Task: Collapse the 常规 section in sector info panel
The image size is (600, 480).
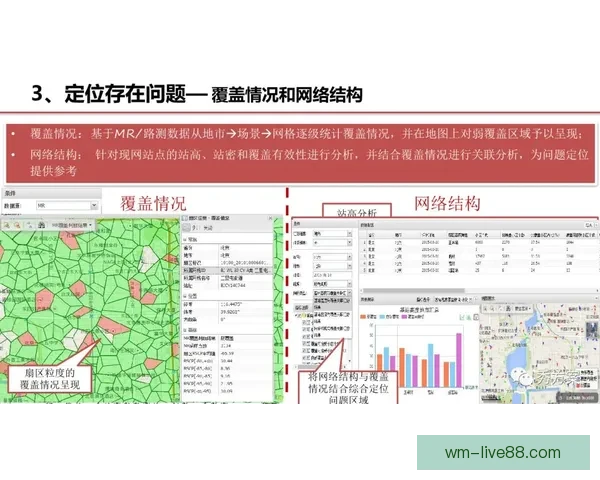Action: [x=185, y=240]
